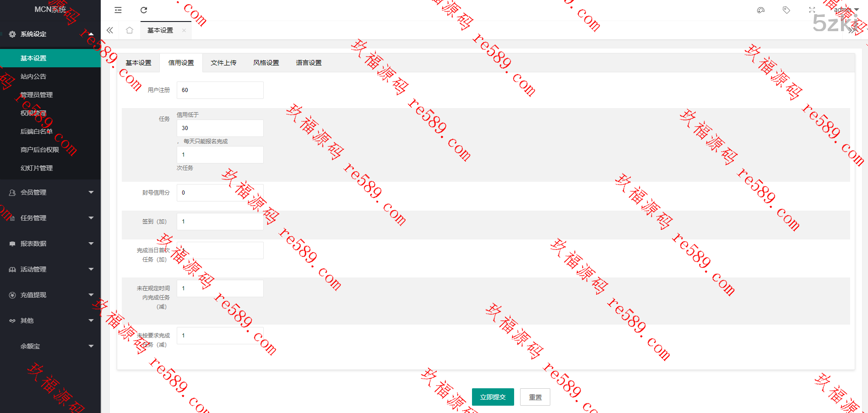Switch to the 风格设置 tab
Viewport: 868px width, 413px height.
(x=266, y=63)
